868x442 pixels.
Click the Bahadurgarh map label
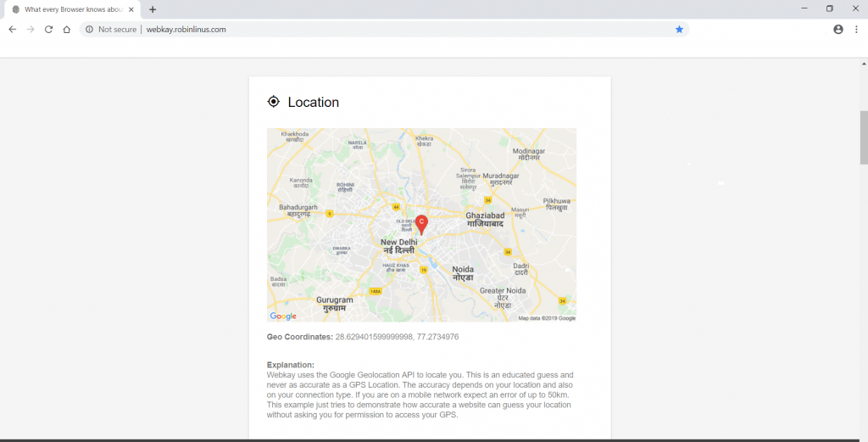[298, 210]
